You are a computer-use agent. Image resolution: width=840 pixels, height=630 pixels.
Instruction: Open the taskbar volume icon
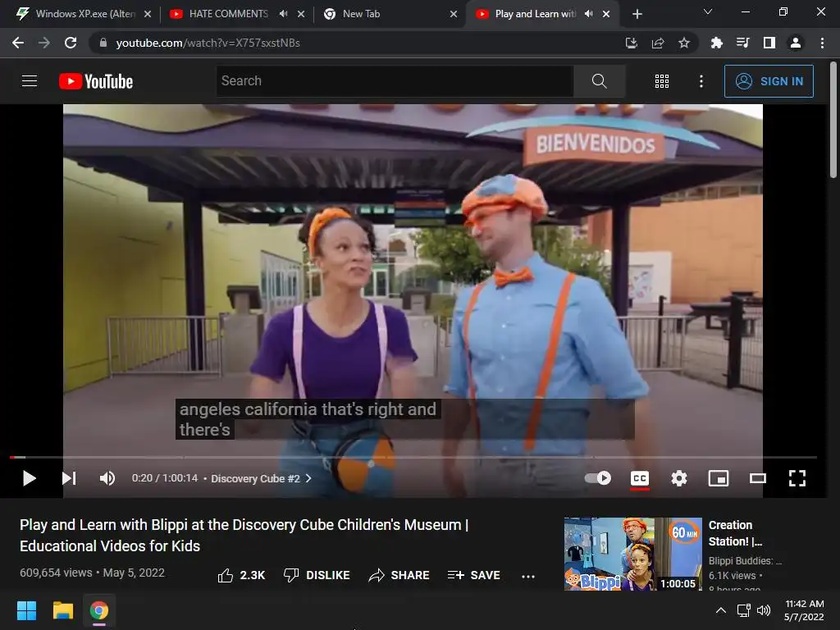tap(764, 610)
